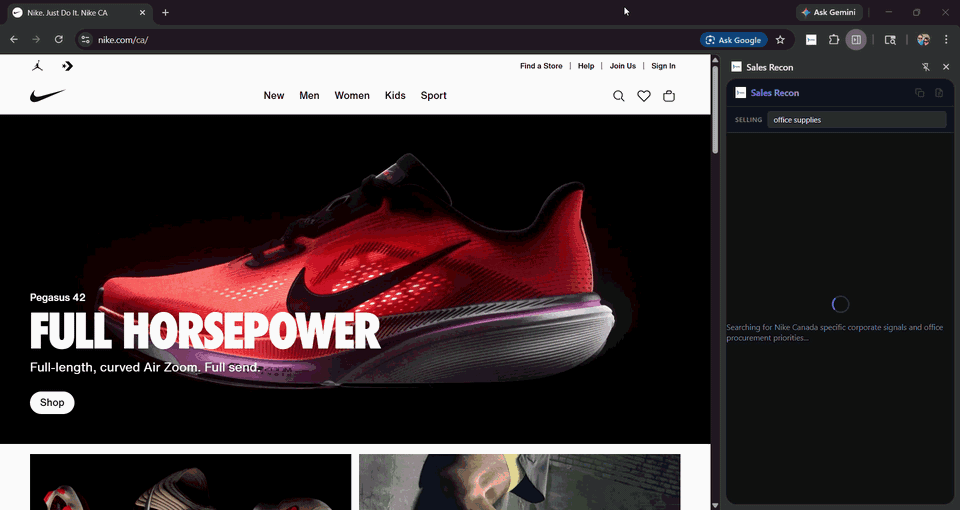The image size is (960, 510).
Task: Go forward with browser forward arrow
Action: pos(36,39)
